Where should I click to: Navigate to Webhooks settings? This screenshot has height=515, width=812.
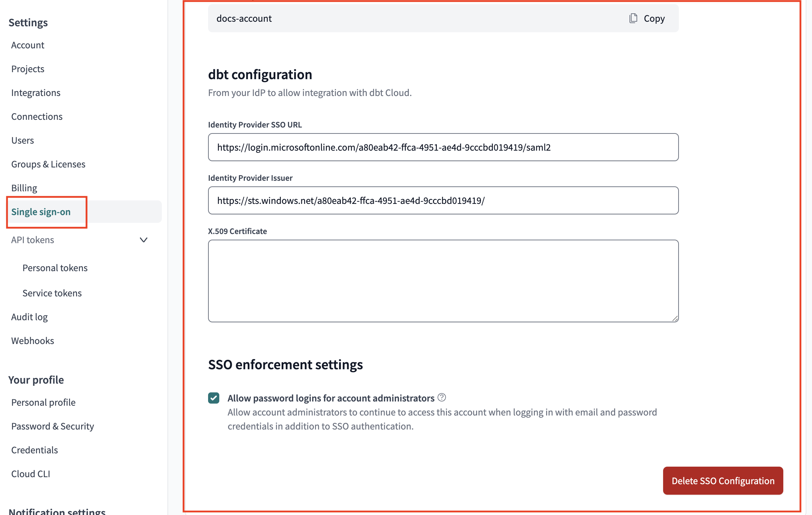(x=33, y=340)
